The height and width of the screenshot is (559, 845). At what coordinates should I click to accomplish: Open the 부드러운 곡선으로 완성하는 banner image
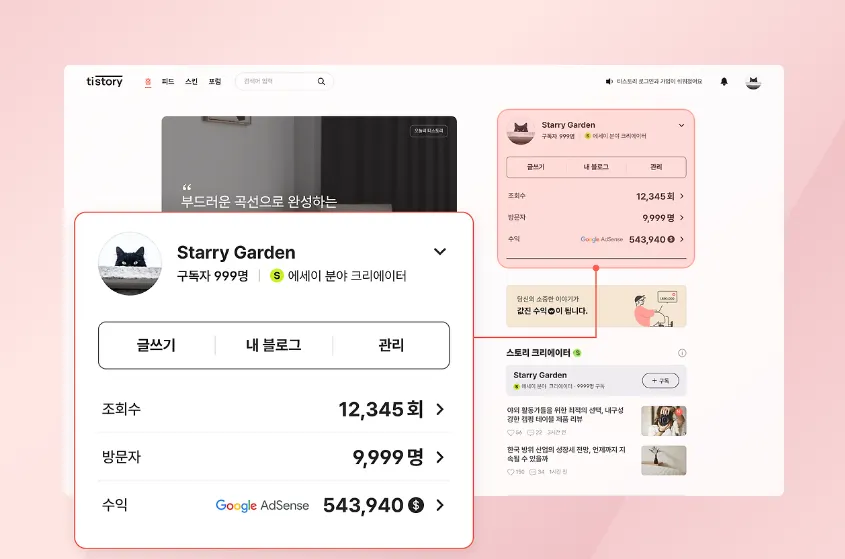click(309, 164)
